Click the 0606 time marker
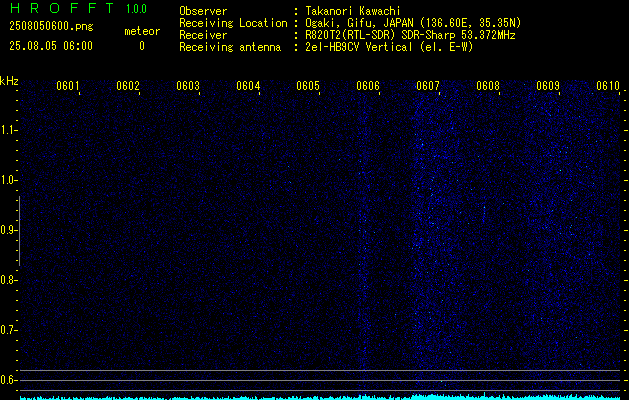 click(x=368, y=86)
